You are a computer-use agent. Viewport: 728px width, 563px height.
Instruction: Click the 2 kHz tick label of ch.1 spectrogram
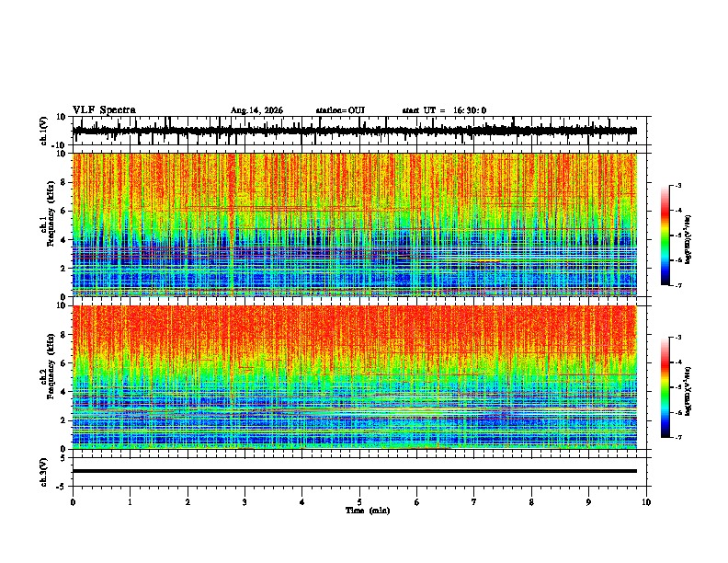(63, 269)
